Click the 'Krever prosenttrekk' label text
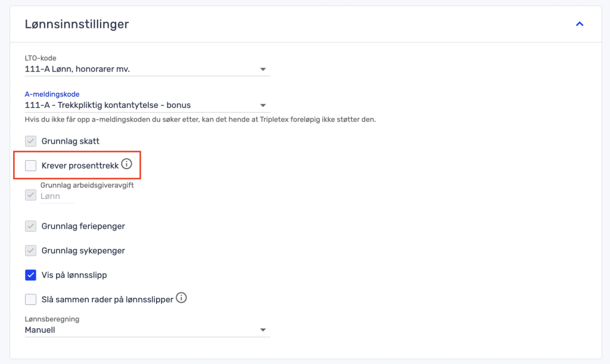This screenshot has width=610, height=364. (x=80, y=166)
